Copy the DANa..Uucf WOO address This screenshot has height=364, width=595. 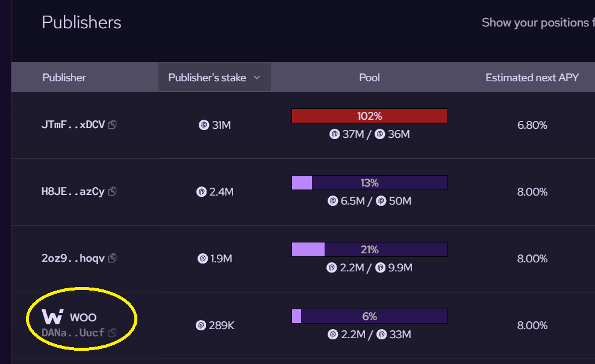pos(113,333)
